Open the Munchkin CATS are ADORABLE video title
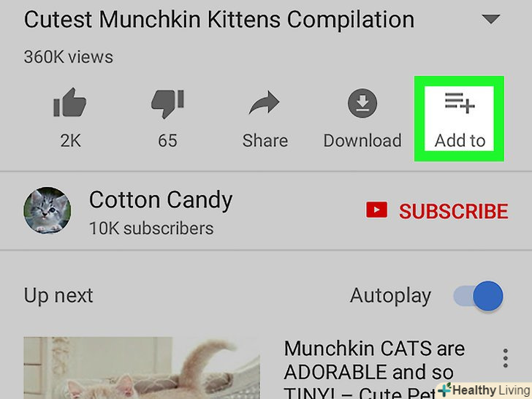 pyautogui.click(x=374, y=370)
